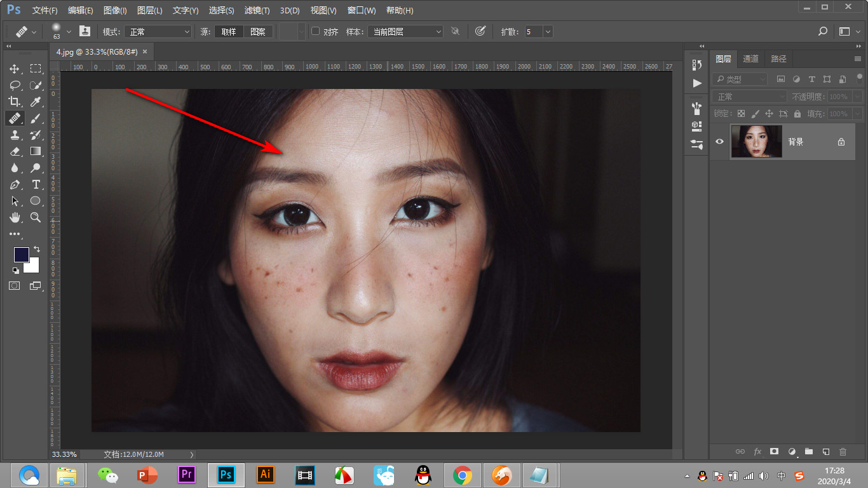Image resolution: width=868 pixels, height=488 pixels.
Task: Create a new layer in Layers panel
Action: point(826,452)
